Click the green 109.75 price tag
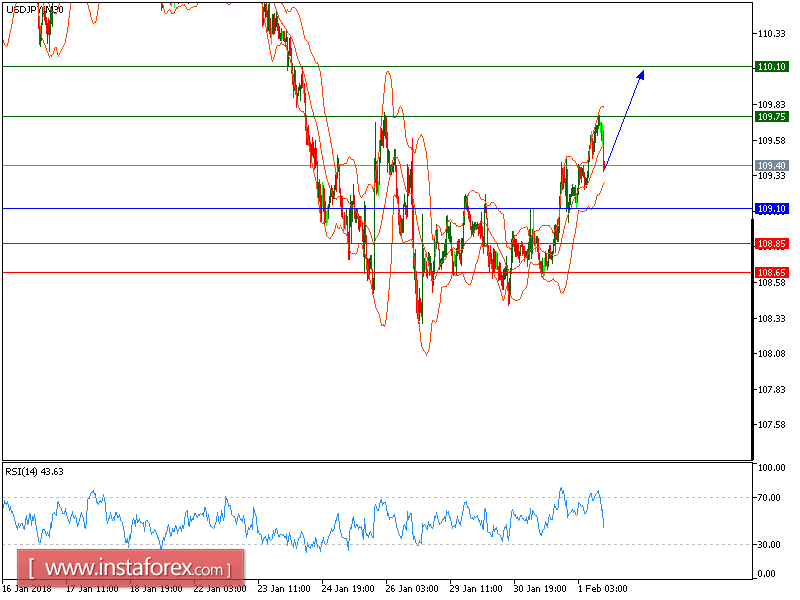 770,116
